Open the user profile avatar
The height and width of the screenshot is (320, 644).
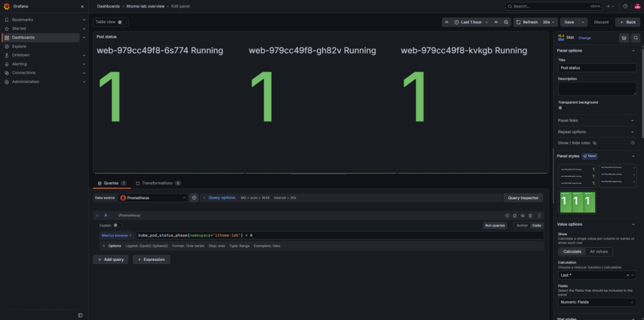(x=637, y=6)
